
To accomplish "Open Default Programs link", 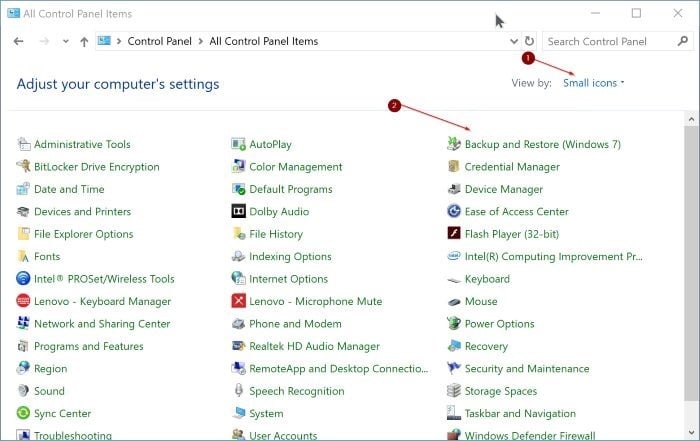I will [291, 189].
